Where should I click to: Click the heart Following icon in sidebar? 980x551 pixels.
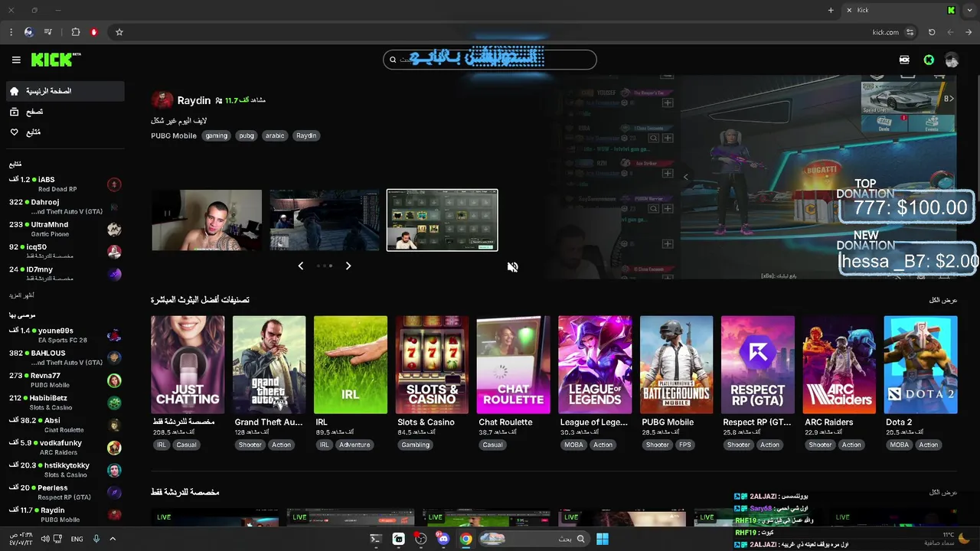point(14,132)
